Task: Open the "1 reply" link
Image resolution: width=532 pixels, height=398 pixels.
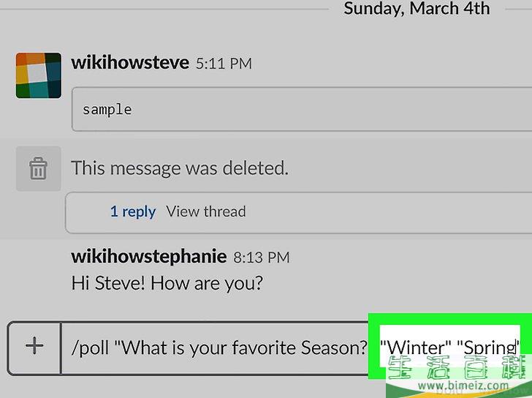Action: (133, 211)
